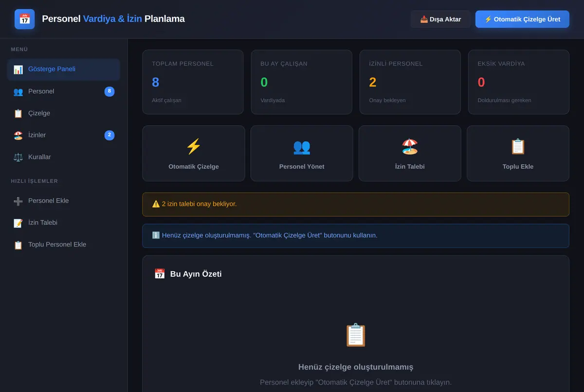The image size is (584, 392).
Task: Generate schedule with Otomatik Çizelge Üret
Action: tap(522, 19)
